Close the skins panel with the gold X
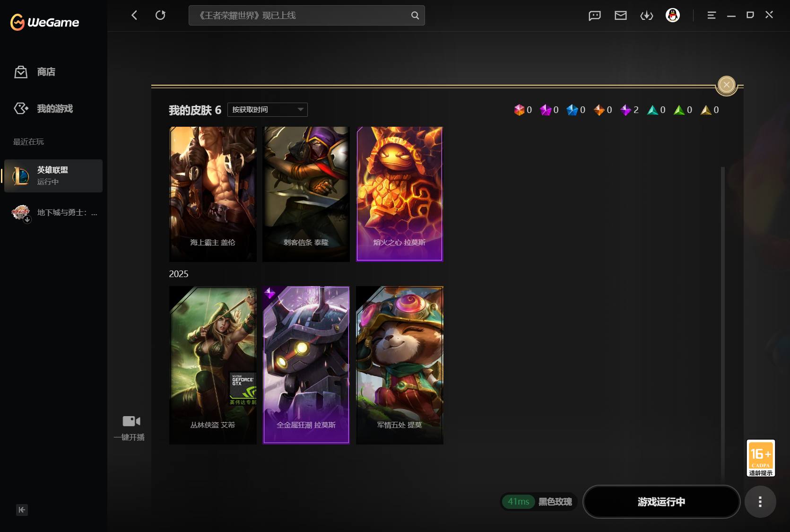 point(727,85)
